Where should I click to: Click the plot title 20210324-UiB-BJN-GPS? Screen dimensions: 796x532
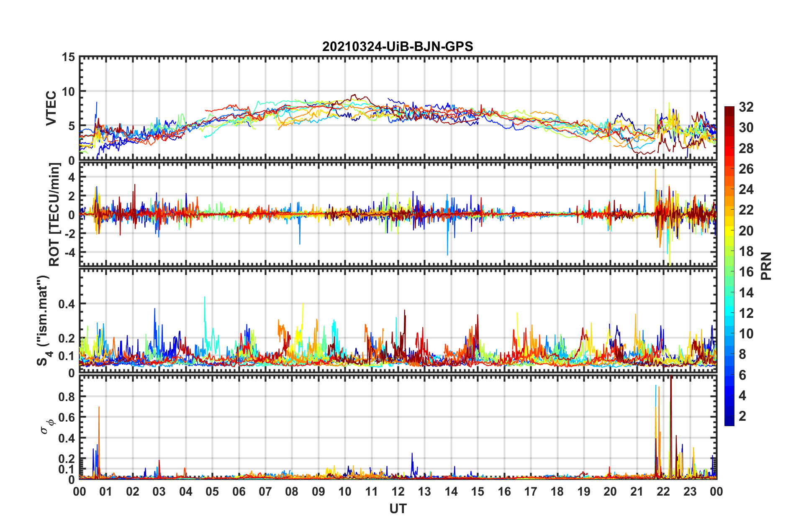[x=398, y=46]
